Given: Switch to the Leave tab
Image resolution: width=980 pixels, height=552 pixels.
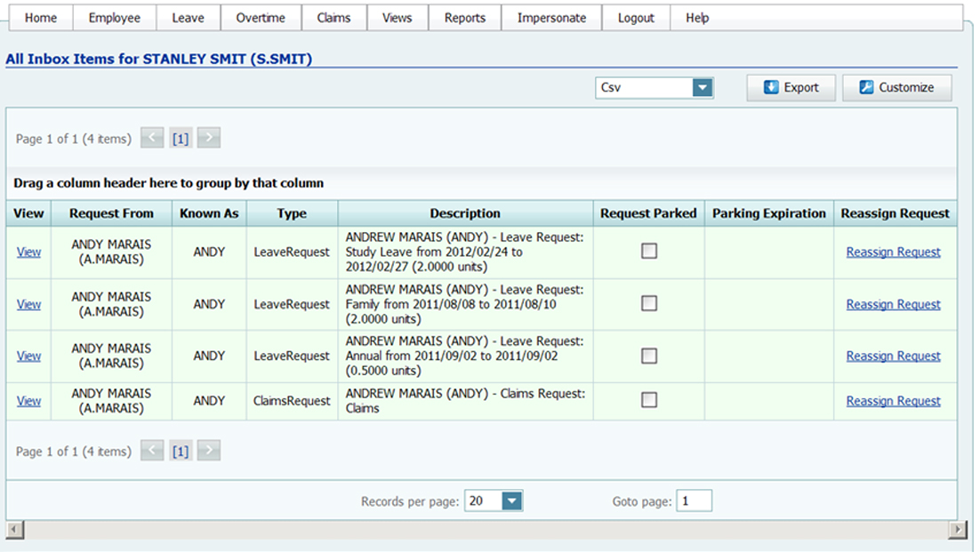Looking at the screenshot, I should coord(188,17).
